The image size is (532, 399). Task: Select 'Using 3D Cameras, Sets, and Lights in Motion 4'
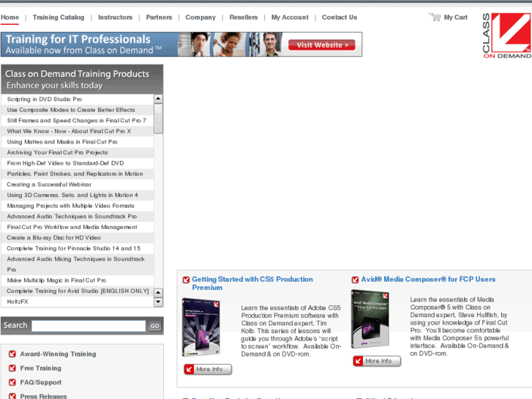click(78, 195)
